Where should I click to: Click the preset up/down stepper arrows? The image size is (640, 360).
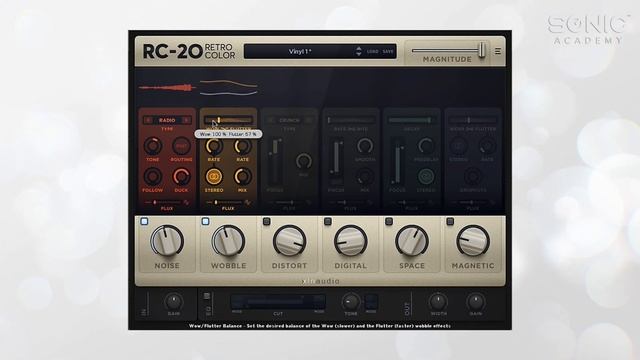(358, 51)
